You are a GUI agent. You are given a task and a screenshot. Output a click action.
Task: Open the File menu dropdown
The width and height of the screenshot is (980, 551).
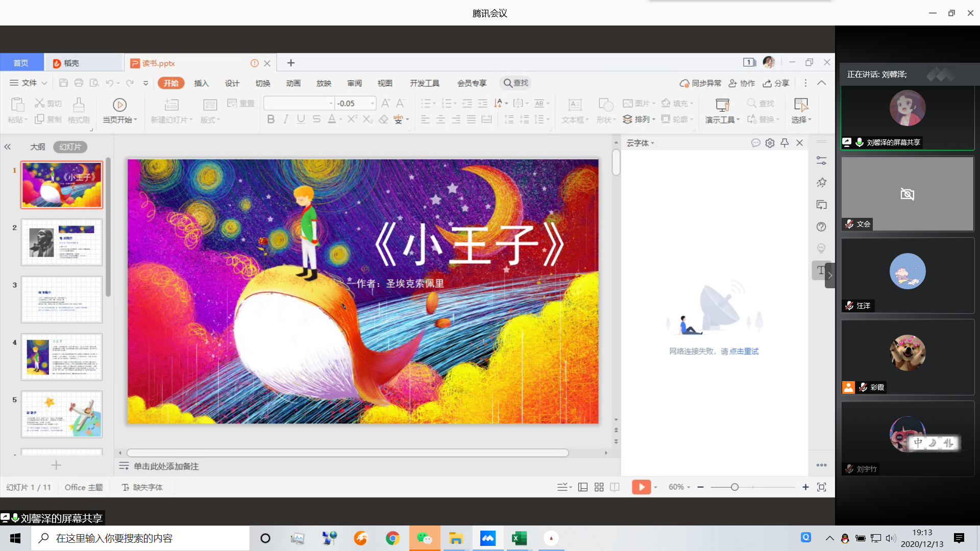(29, 83)
